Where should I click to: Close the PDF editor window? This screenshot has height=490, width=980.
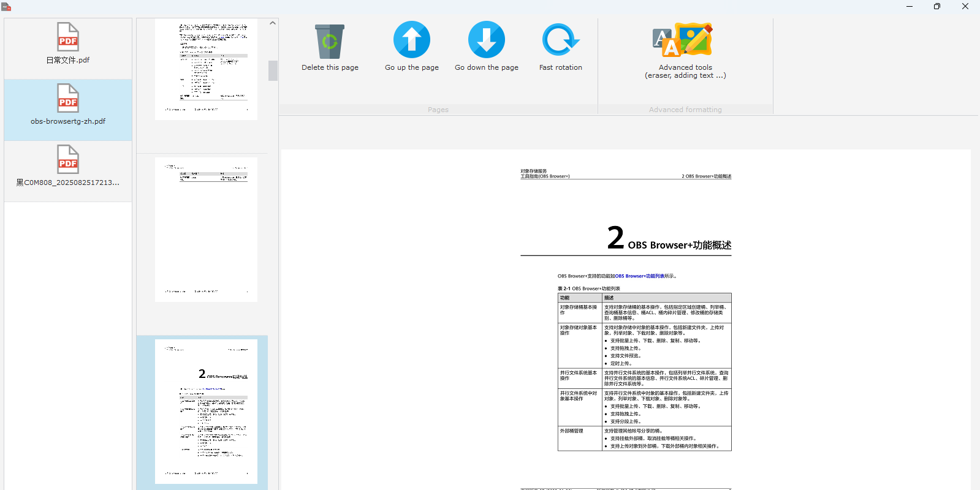(x=965, y=6)
